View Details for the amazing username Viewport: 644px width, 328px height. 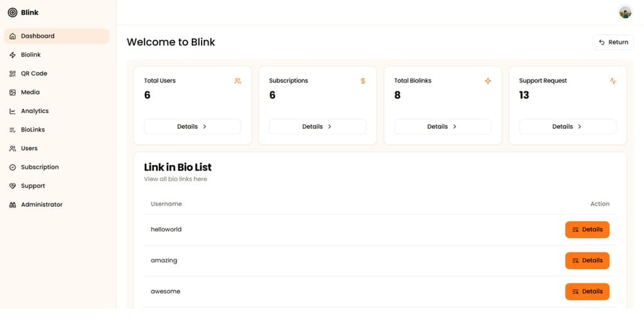[587, 260]
